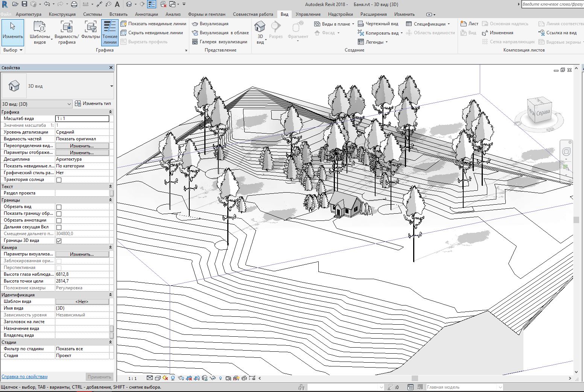The image size is (584, 392).
Task: Enable the Crop View (Обрезать вид) checkbox
Action: [x=59, y=207]
